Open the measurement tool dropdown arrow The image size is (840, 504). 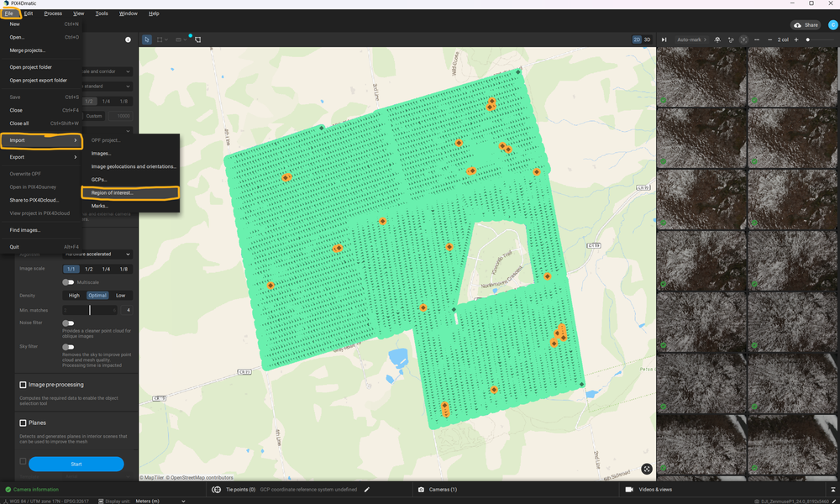click(x=186, y=39)
